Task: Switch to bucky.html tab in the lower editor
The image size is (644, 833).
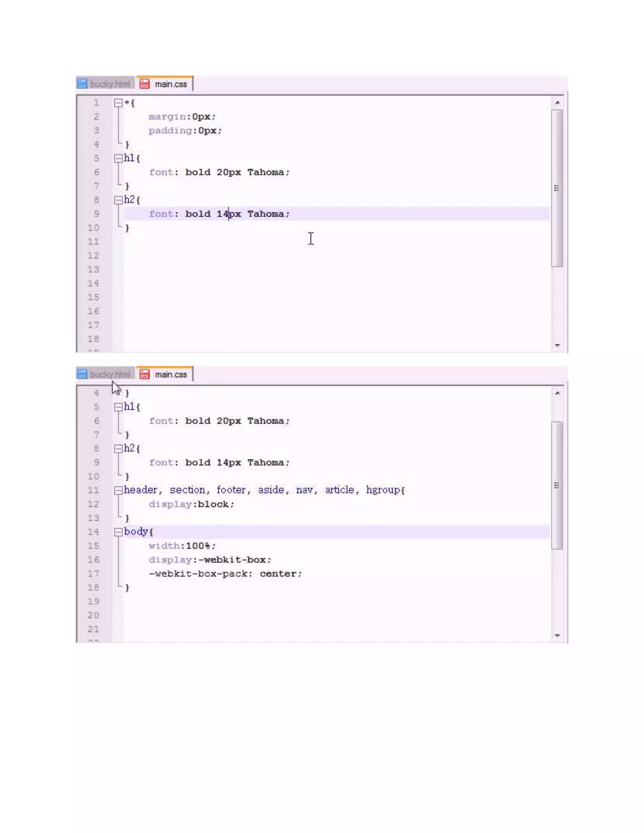Action: 106,374
